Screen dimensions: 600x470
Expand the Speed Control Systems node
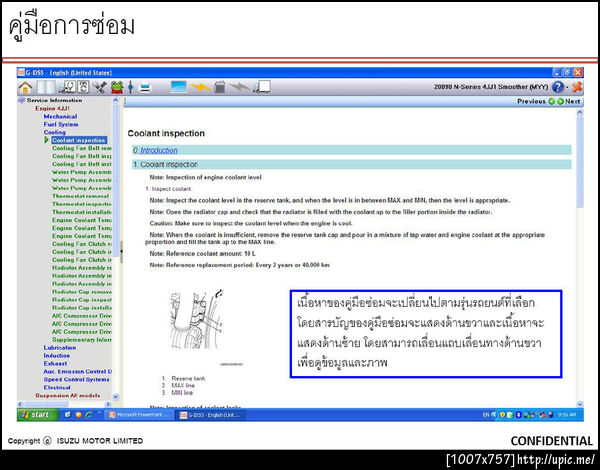[x=77, y=380]
